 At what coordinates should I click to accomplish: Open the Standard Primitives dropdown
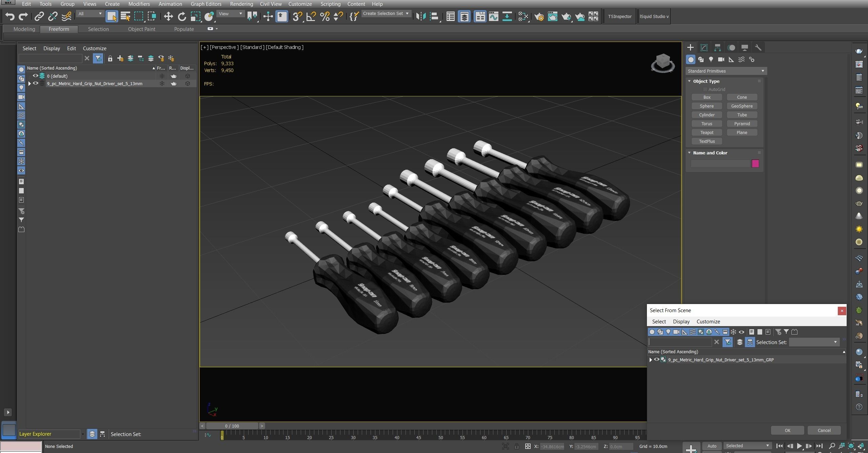click(726, 71)
